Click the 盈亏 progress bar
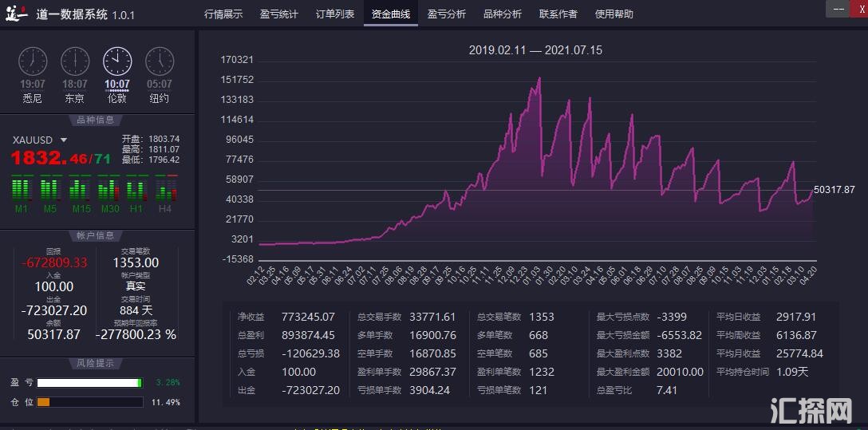This screenshot has width=868, height=430. pos(89,383)
